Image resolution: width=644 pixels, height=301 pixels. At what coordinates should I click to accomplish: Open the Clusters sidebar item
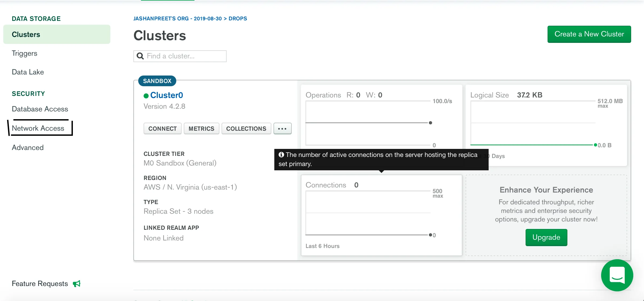click(26, 35)
